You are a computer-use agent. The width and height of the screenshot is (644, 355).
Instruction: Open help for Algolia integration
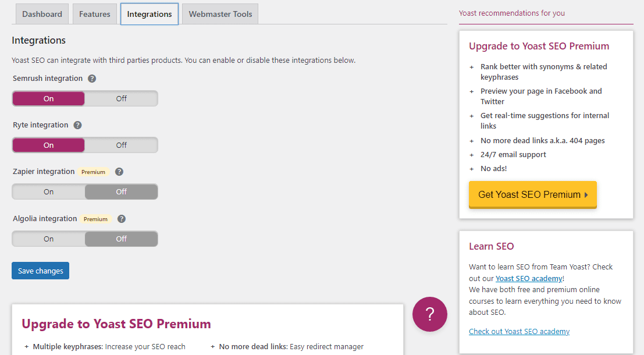click(122, 219)
